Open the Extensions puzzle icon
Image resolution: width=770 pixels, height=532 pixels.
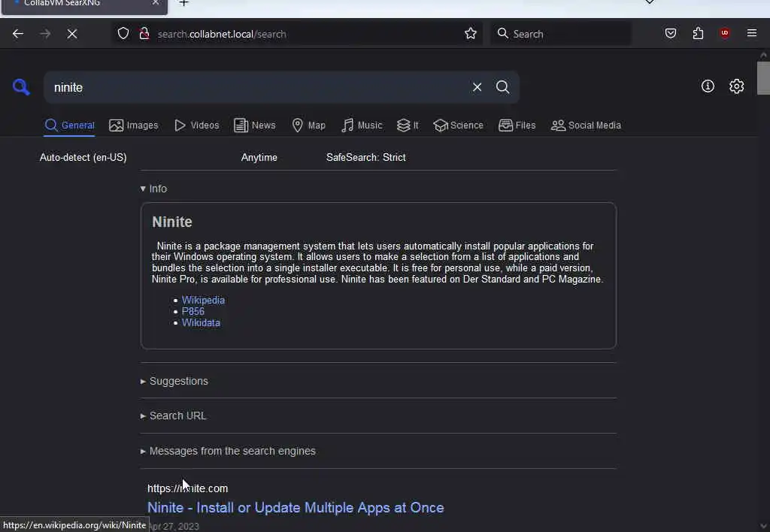tap(698, 33)
